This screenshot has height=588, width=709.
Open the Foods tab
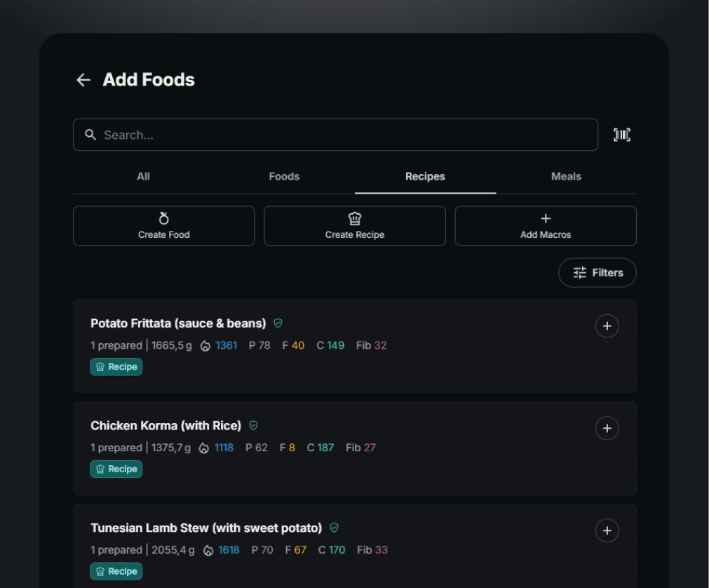[283, 176]
